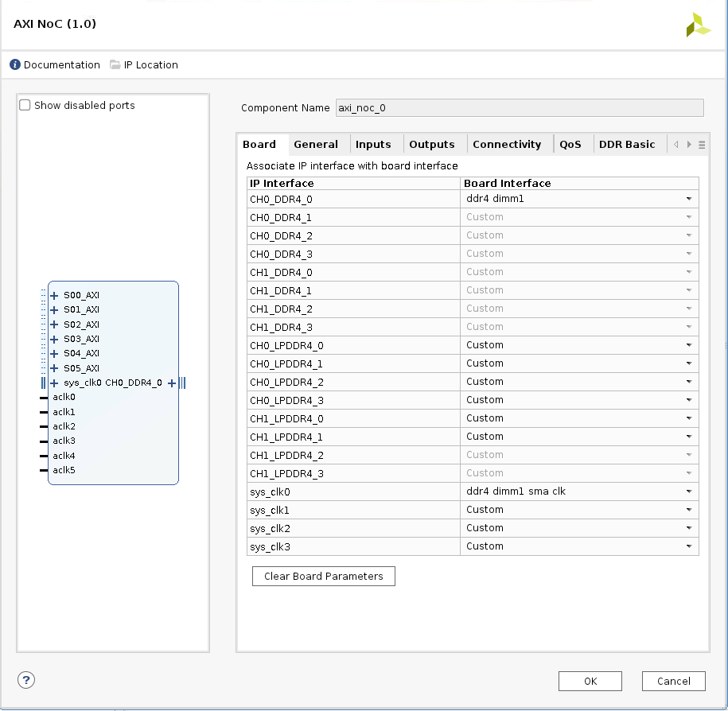Open the CH0_LPDDR4_0 board interface dropdown
This screenshot has width=728, height=711.
[x=579, y=345]
